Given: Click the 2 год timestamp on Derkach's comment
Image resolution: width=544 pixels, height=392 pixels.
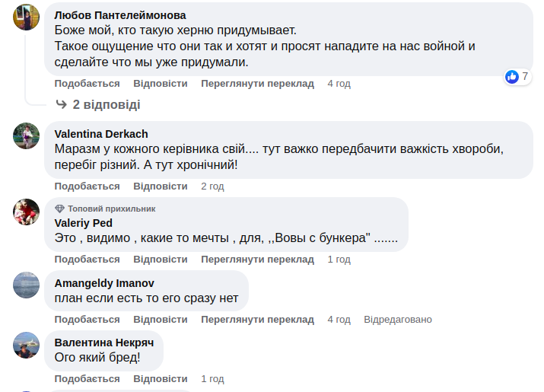Looking at the screenshot, I should (x=212, y=186).
